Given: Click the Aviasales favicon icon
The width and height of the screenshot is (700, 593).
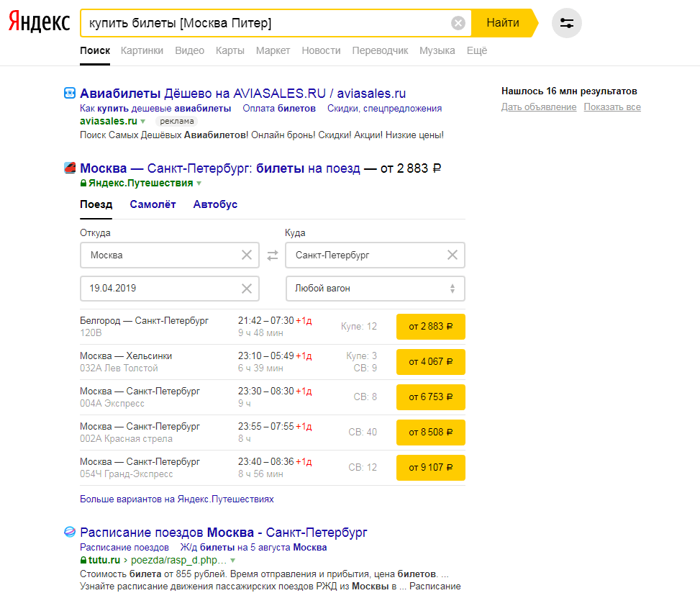Looking at the screenshot, I should point(70,93).
